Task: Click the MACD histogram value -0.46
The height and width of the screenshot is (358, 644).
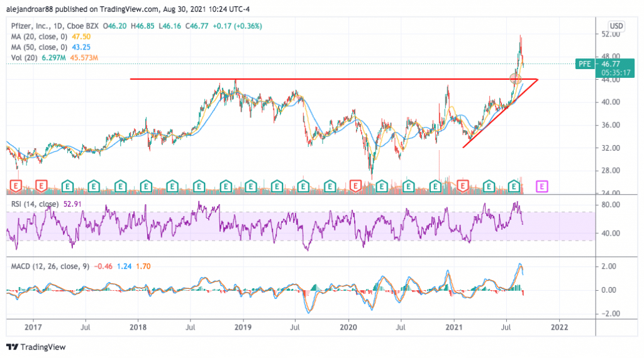Action: (x=103, y=266)
